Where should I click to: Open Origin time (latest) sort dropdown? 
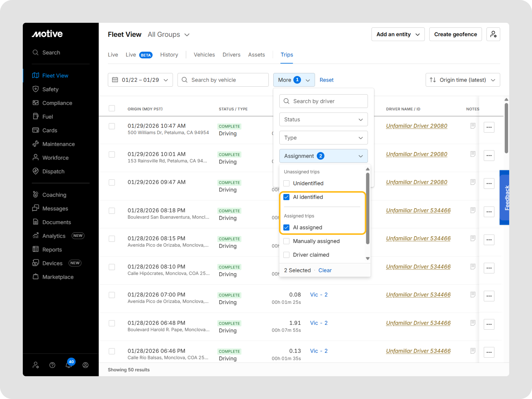click(x=462, y=80)
